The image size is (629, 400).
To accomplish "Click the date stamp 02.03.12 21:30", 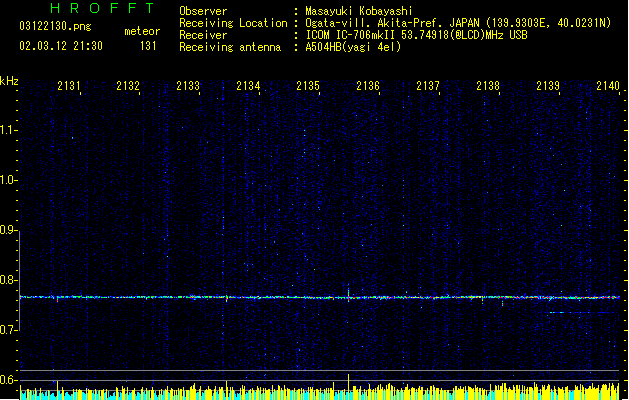I will 61,46.
